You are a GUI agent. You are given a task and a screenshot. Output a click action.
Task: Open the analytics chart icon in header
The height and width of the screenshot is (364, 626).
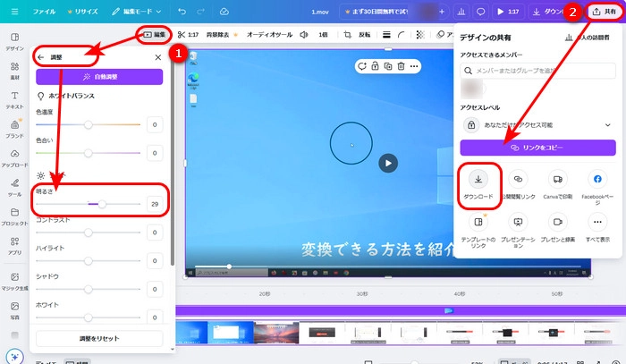[461, 12]
